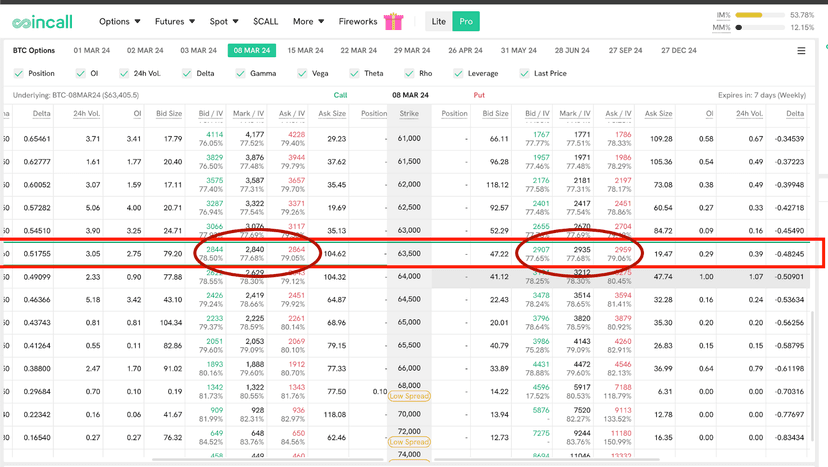Select the 22 MAR 24 expiry tab
The height and width of the screenshot is (467, 828).
click(x=359, y=51)
